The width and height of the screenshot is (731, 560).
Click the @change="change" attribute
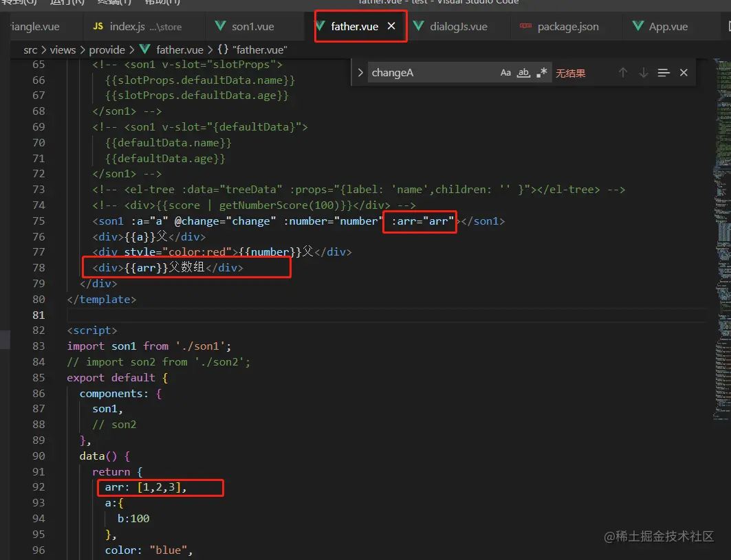[225, 221]
